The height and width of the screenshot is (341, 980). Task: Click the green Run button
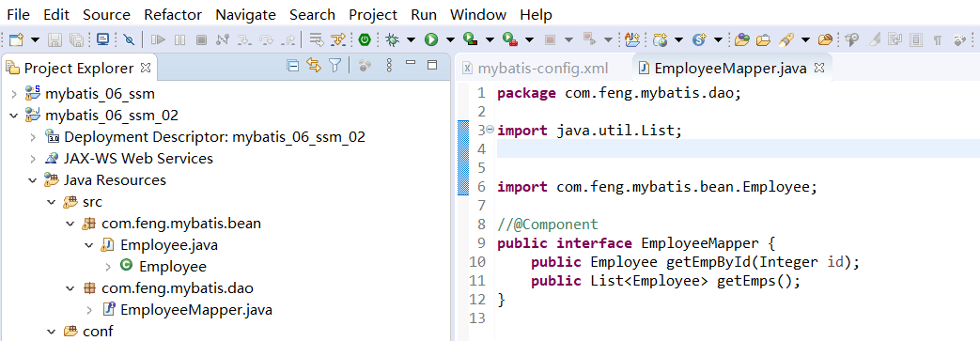point(431,40)
